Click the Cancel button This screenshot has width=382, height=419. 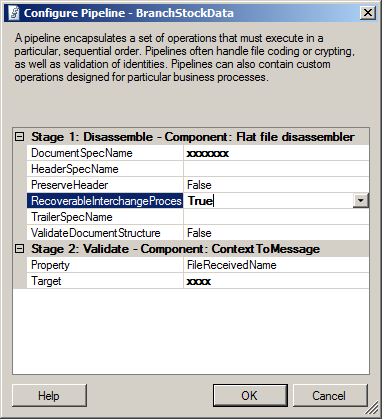[330, 396]
